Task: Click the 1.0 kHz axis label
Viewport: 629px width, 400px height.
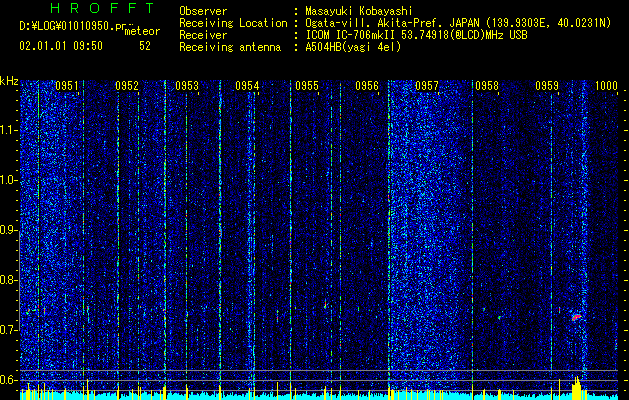Action: 9,181
